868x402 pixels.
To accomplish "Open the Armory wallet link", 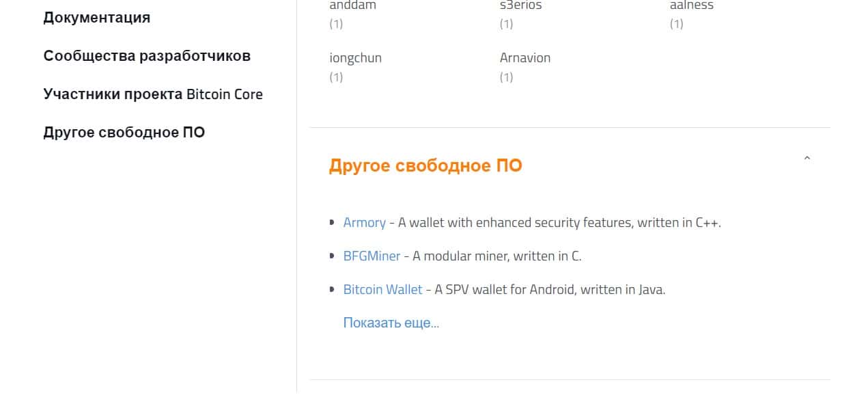I will click(x=364, y=222).
